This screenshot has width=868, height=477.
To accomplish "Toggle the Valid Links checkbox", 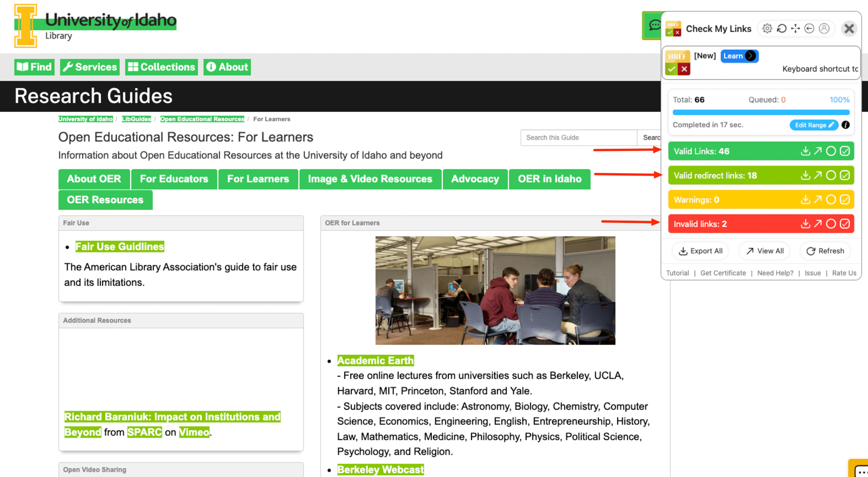I will pos(844,151).
